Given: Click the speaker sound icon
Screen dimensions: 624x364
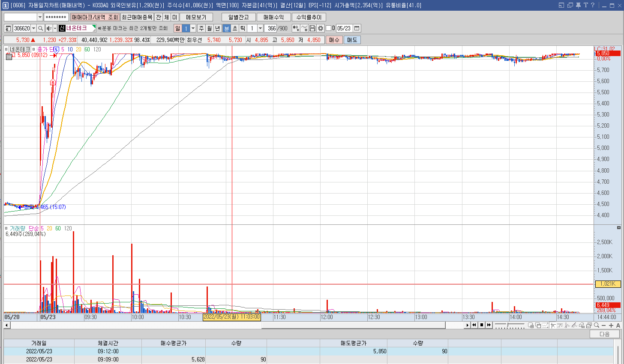Looking at the screenshot, I should point(49,28).
